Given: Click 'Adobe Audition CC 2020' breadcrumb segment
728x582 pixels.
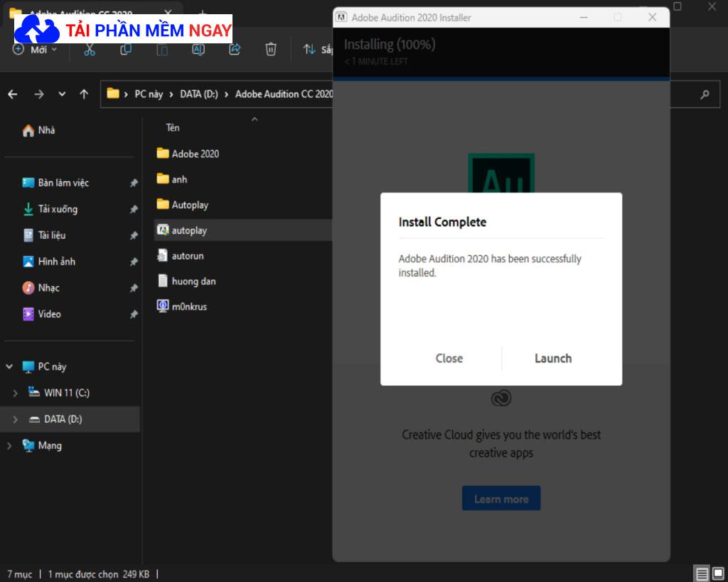Looking at the screenshot, I should click(x=284, y=95).
